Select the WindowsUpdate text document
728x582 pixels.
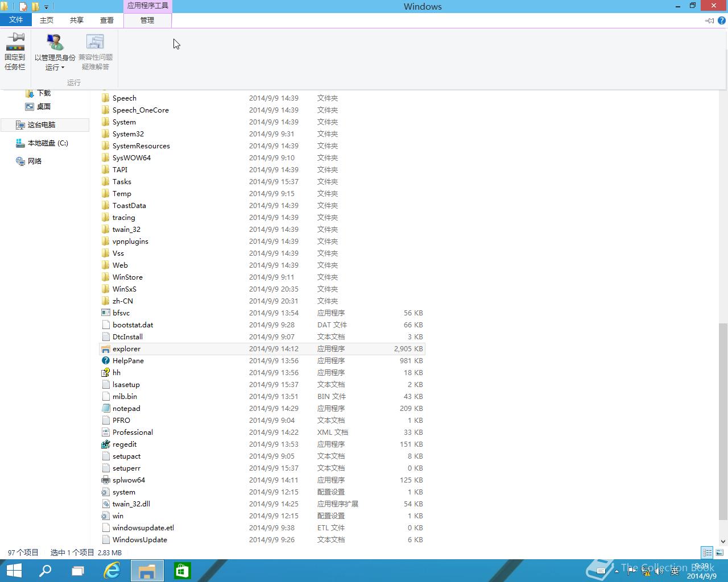tap(262, 540)
